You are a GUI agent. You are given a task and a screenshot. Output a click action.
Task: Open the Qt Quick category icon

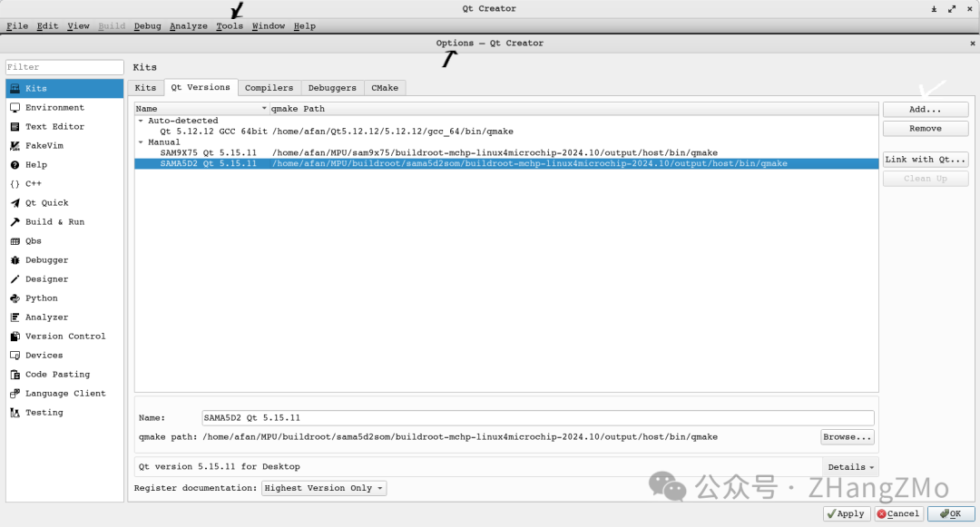tap(15, 203)
